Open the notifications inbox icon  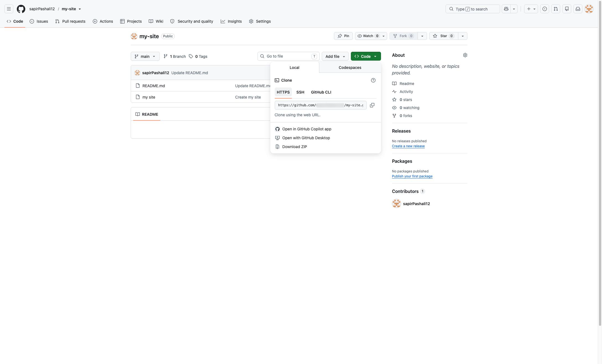pyautogui.click(x=578, y=9)
